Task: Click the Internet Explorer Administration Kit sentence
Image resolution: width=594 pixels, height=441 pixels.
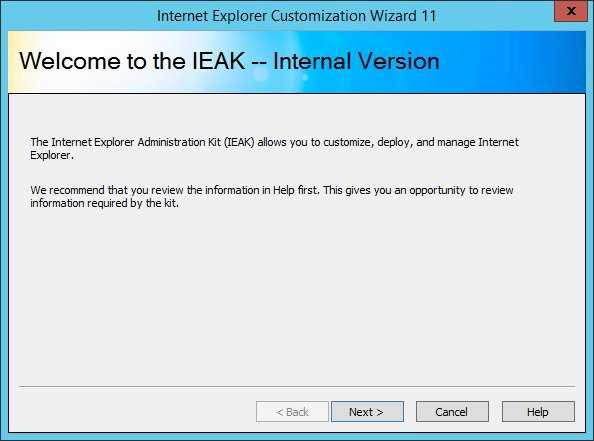Action: 274,149
